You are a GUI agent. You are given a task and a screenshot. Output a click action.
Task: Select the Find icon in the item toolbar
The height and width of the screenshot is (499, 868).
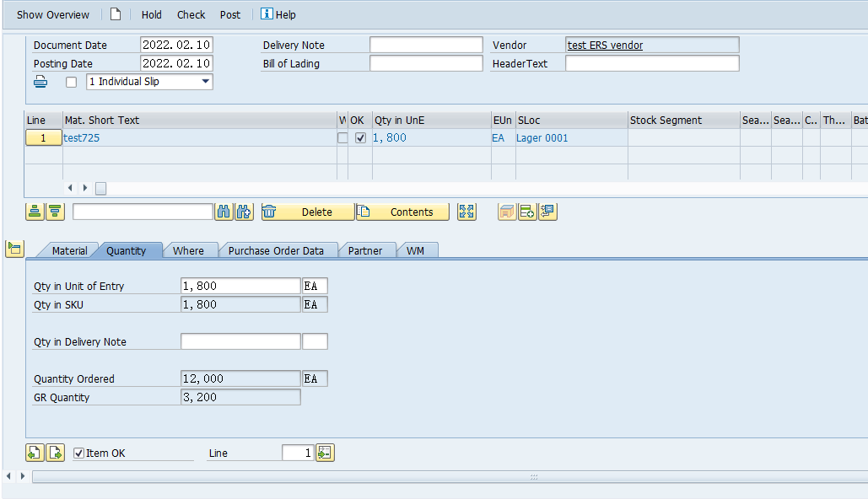(224, 212)
